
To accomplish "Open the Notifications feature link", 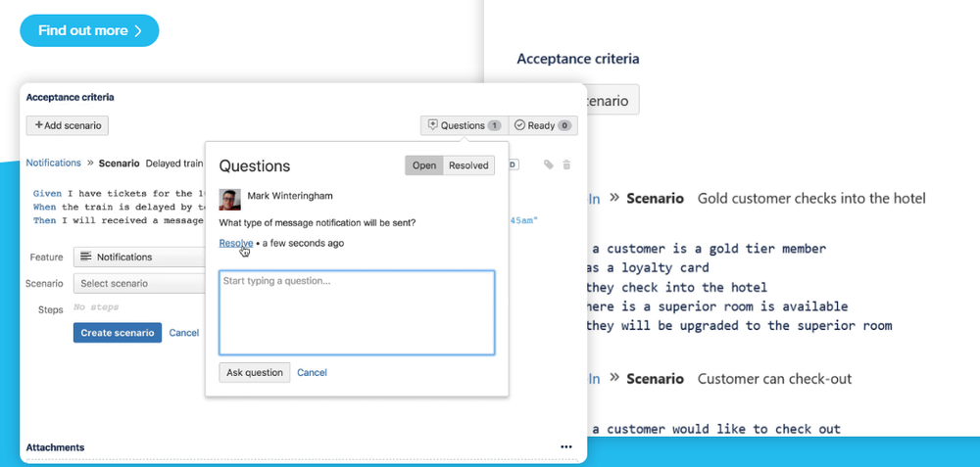I will [x=53, y=163].
